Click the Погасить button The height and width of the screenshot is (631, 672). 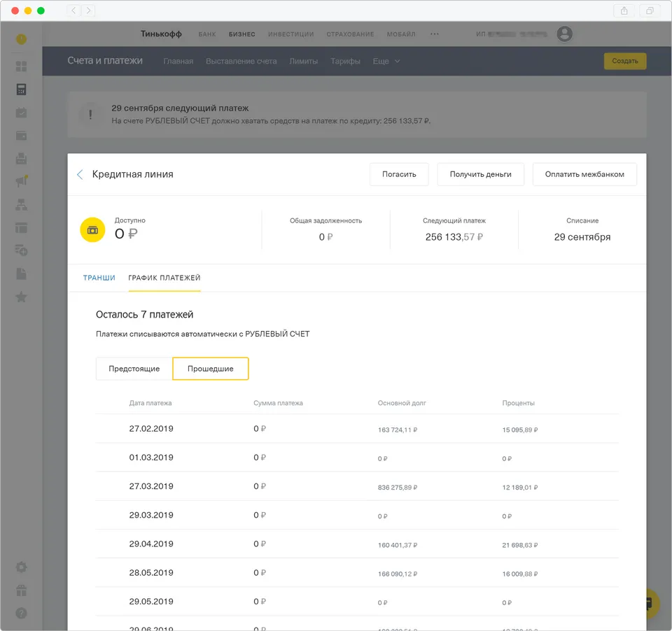399,174
